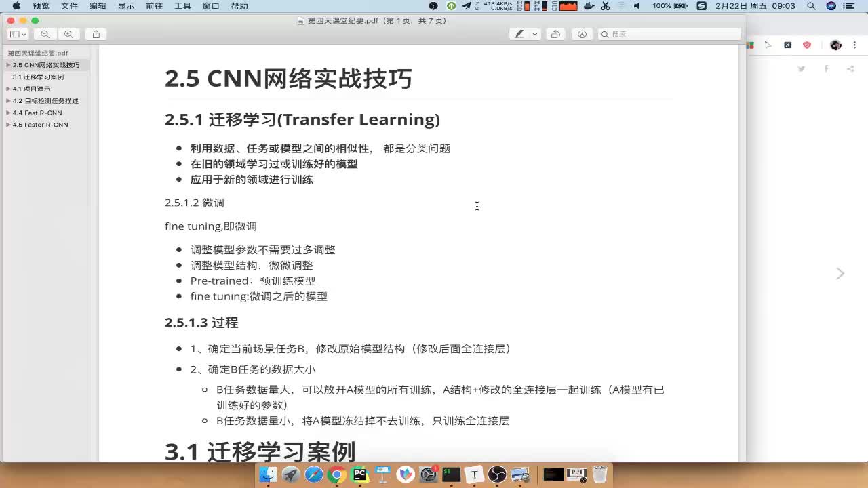Screen dimensions: 868x488
Task: Open the 显示 menu
Action: click(126, 6)
